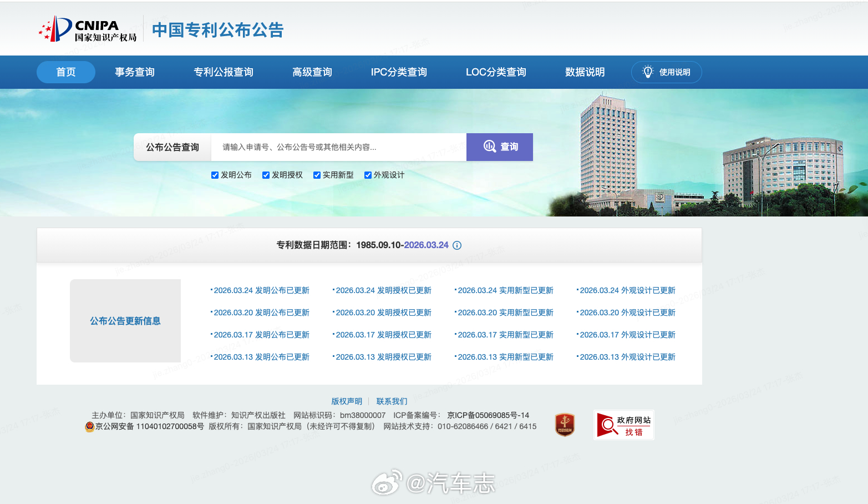Click the magnifier icon in 查询 button

pos(489,147)
